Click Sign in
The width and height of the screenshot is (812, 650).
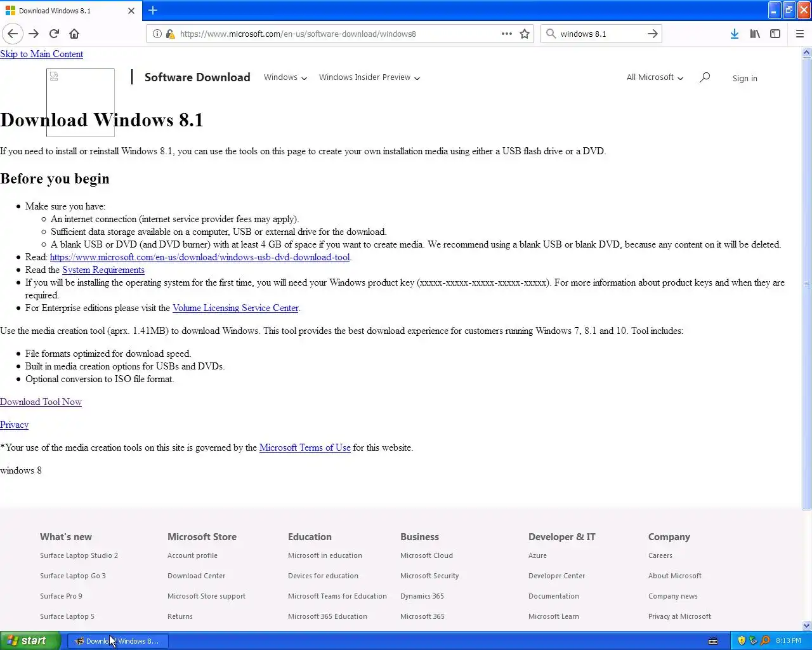click(x=745, y=78)
